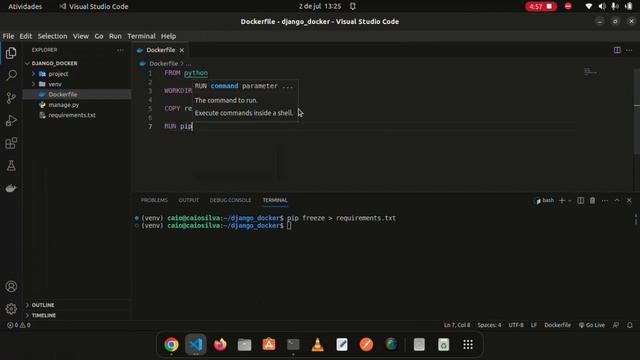The image size is (640, 360).
Task: Open the Selection menu
Action: click(52, 36)
